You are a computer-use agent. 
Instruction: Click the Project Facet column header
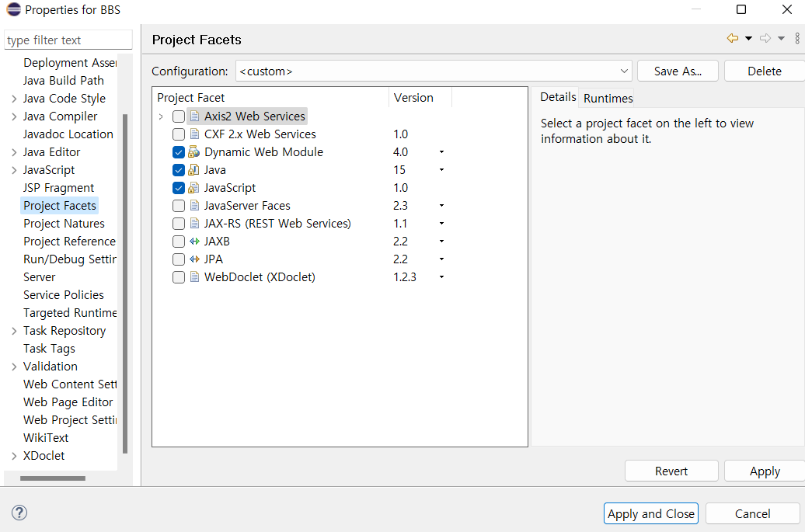(x=270, y=98)
